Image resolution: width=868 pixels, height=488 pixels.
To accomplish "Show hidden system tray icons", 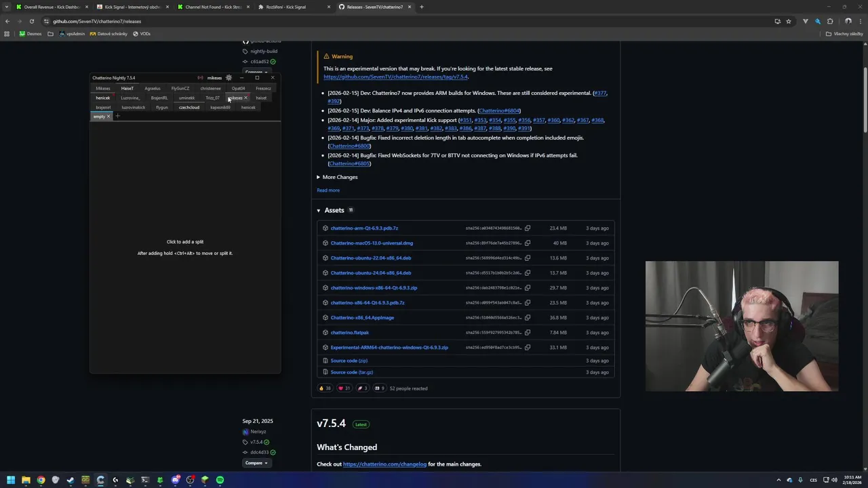I will [x=778, y=480].
